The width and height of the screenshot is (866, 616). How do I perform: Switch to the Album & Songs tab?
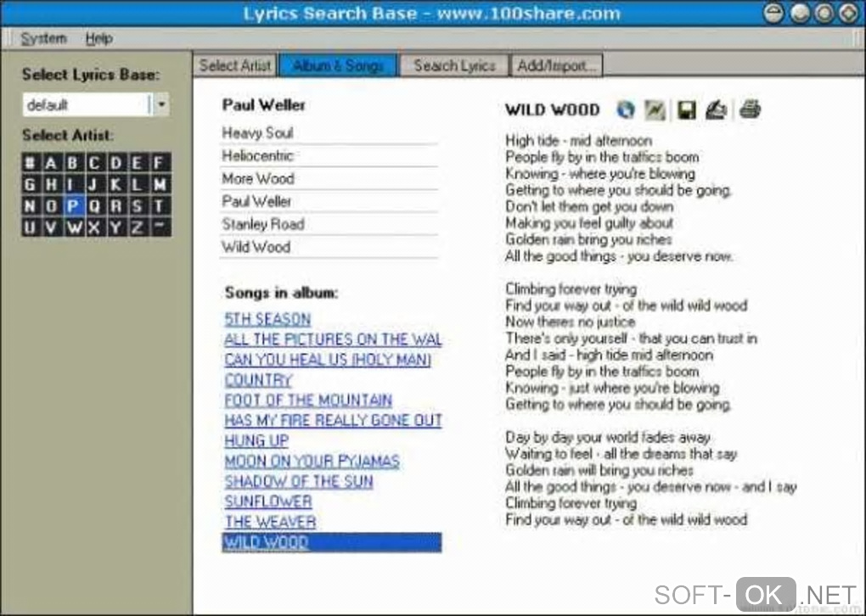(338, 65)
